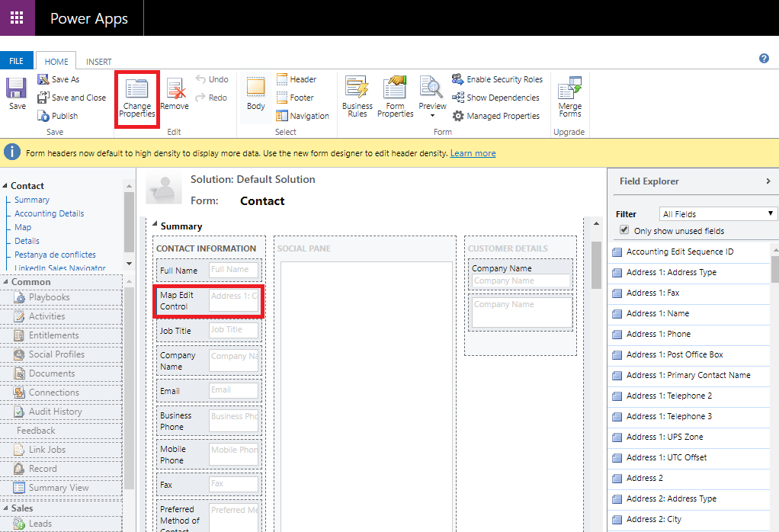Undo the last action

[x=212, y=79]
